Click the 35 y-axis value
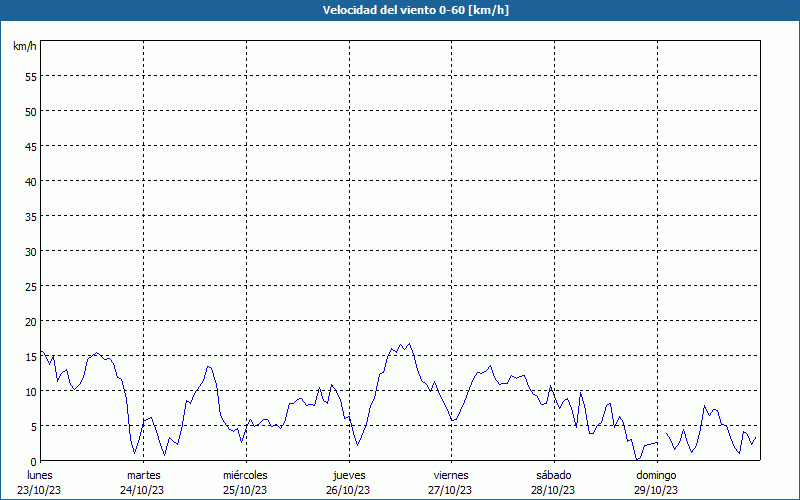Screen dimensions: 800x500 (31, 217)
